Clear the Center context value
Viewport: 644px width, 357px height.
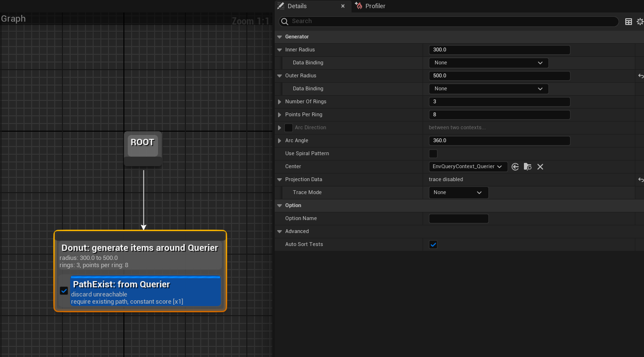540,167
